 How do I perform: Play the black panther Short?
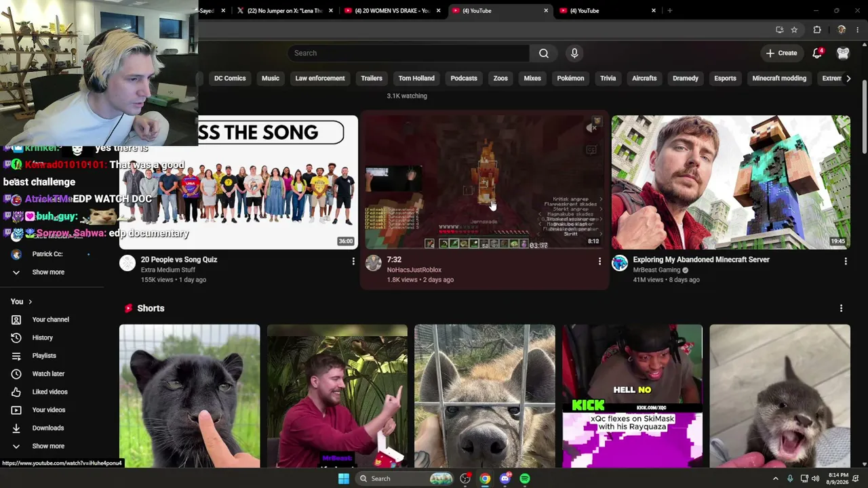tap(189, 396)
